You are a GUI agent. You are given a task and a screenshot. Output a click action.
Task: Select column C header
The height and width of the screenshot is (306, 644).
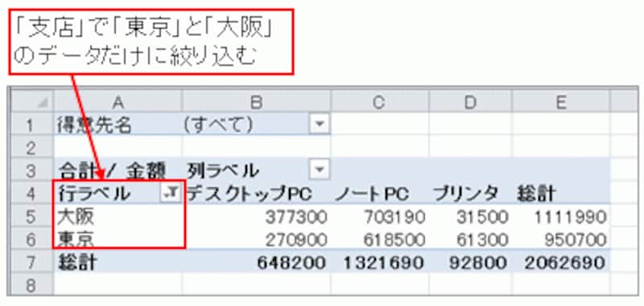(380, 101)
